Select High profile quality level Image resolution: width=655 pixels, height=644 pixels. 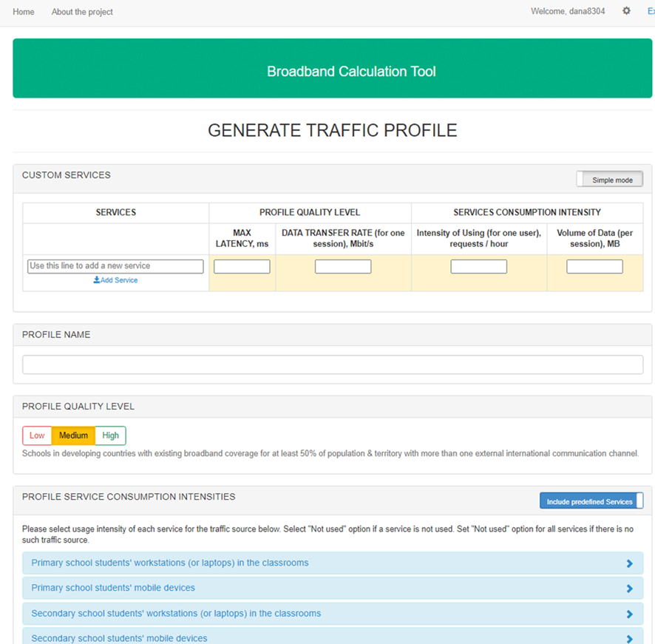coord(111,435)
